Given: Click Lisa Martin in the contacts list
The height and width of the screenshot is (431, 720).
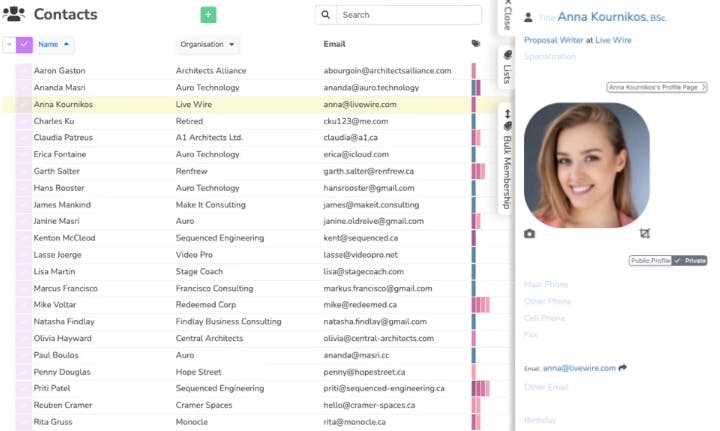Looking at the screenshot, I should (x=54, y=271).
